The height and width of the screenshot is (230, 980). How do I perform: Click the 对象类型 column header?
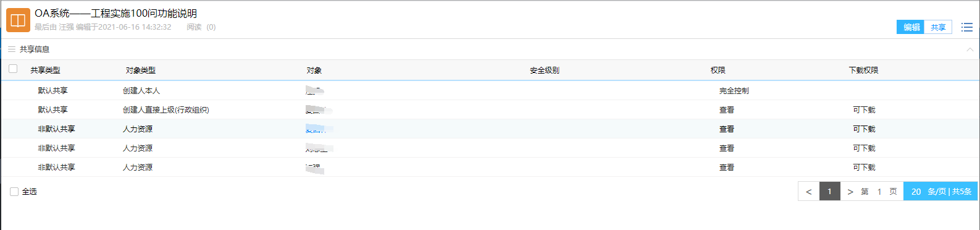(x=141, y=70)
